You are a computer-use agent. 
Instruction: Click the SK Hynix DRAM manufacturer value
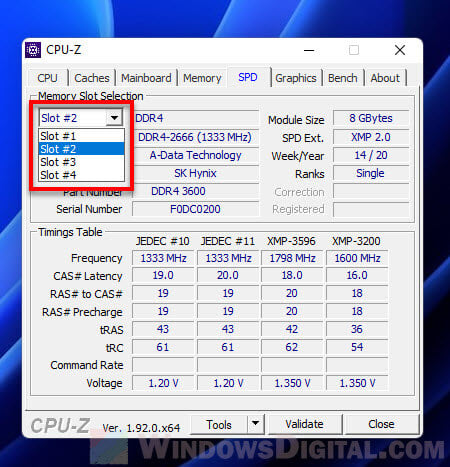coord(196,173)
